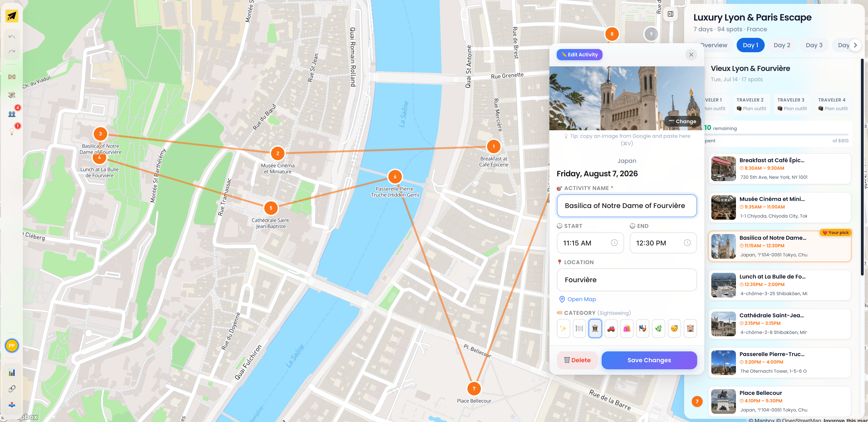Image resolution: width=868 pixels, height=422 pixels.
Task: Open Passerelle Pierre-Truche itinerary card
Action: 780,363
